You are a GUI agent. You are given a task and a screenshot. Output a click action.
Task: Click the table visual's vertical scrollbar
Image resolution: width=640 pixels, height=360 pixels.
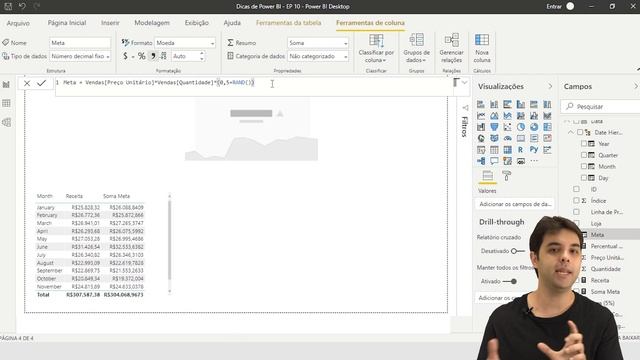tap(169, 239)
